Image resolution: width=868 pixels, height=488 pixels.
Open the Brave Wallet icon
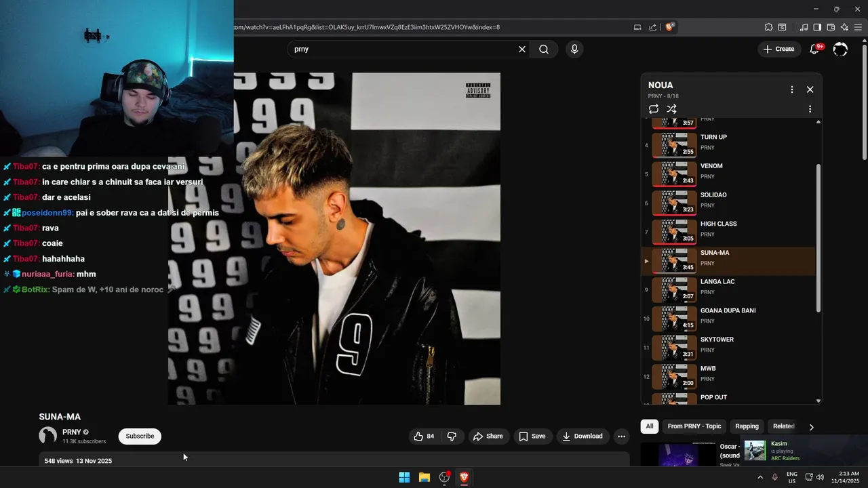(x=831, y=27)
